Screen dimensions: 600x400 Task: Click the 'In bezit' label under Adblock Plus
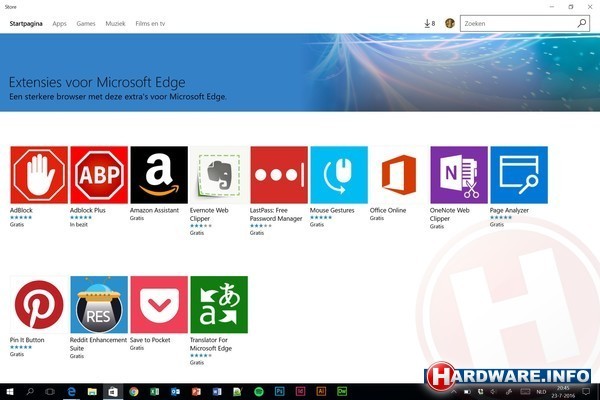78,225
